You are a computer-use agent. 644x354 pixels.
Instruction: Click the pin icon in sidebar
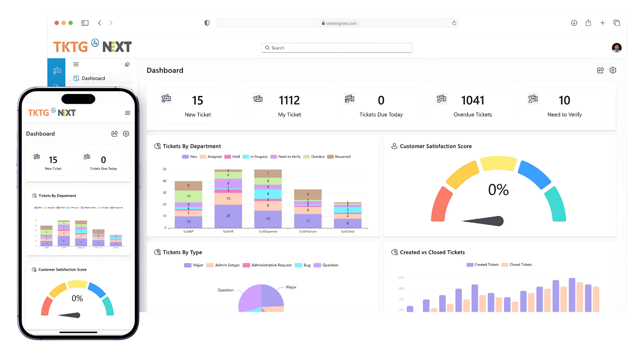(x=127, y=65)
